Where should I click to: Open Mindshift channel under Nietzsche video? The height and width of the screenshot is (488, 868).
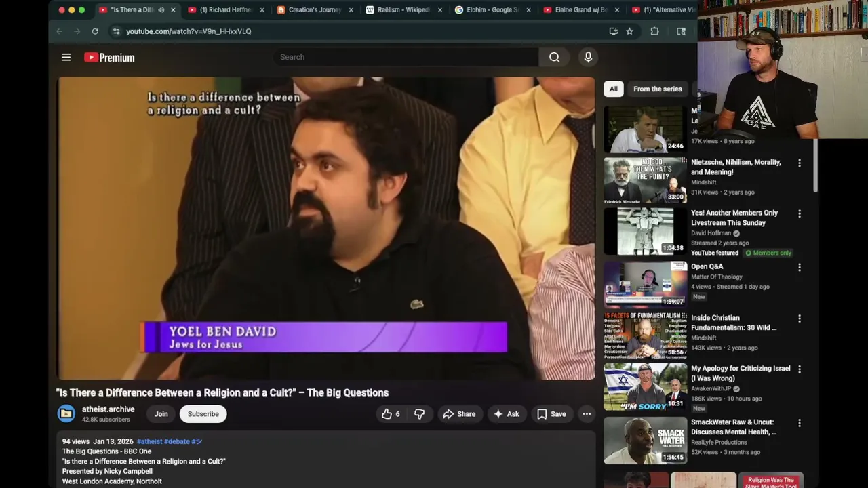703,182
